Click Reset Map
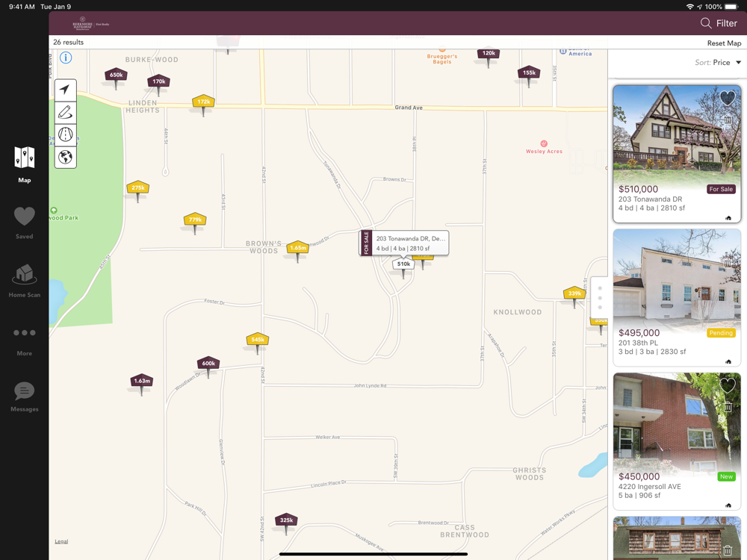This screenshot has width=747, height=560. point(724,43)
